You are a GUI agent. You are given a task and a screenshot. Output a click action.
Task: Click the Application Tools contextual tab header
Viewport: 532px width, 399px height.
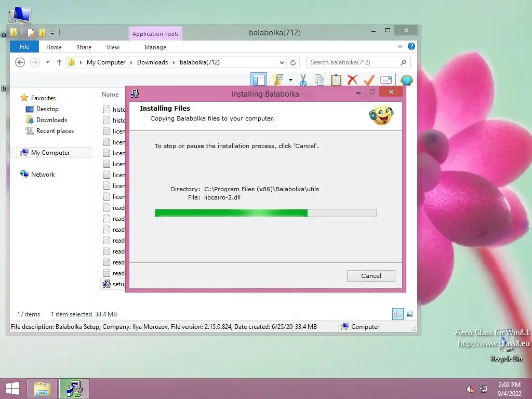pyautogui.click(x=155, y=34)
